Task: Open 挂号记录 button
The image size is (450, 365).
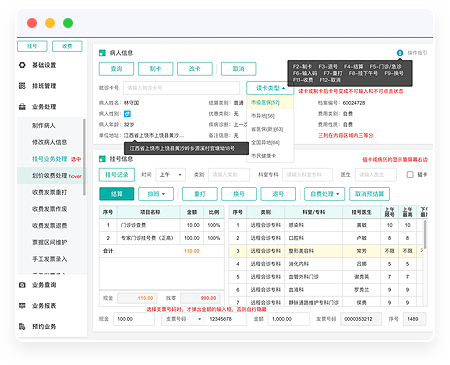Action: tap(117, 175)
